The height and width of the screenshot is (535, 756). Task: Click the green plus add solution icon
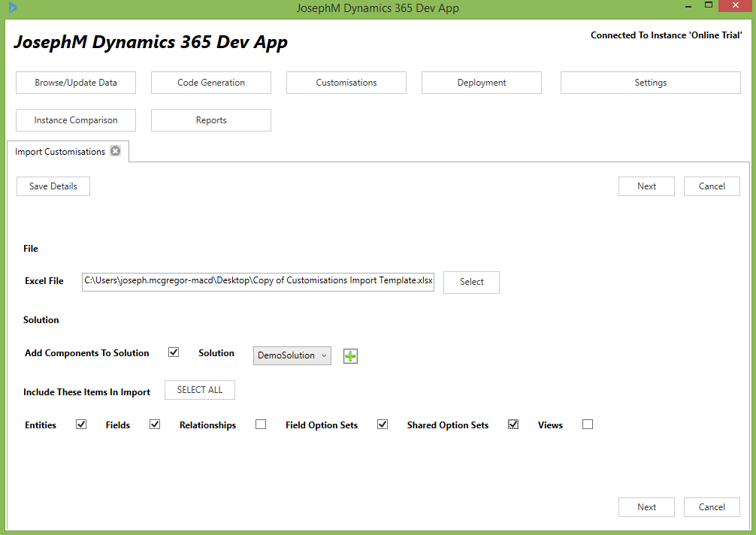coord(350,356)
